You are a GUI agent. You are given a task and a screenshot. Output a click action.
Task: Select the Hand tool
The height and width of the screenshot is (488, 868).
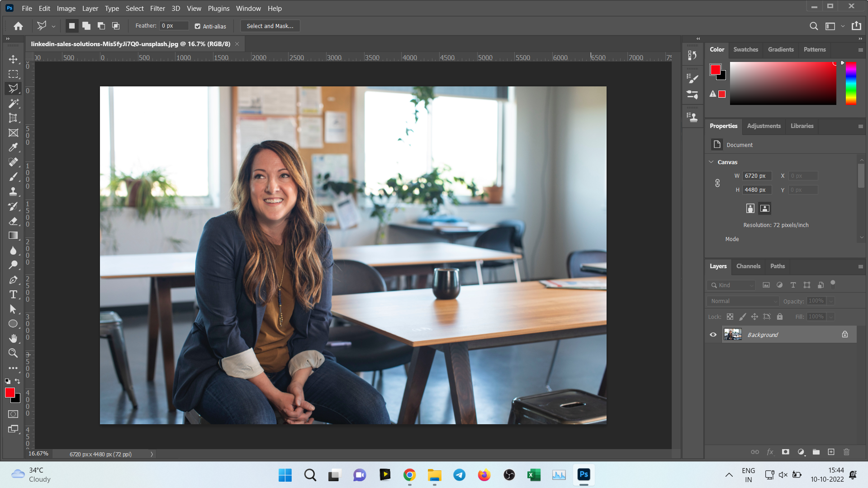point(13,338)
